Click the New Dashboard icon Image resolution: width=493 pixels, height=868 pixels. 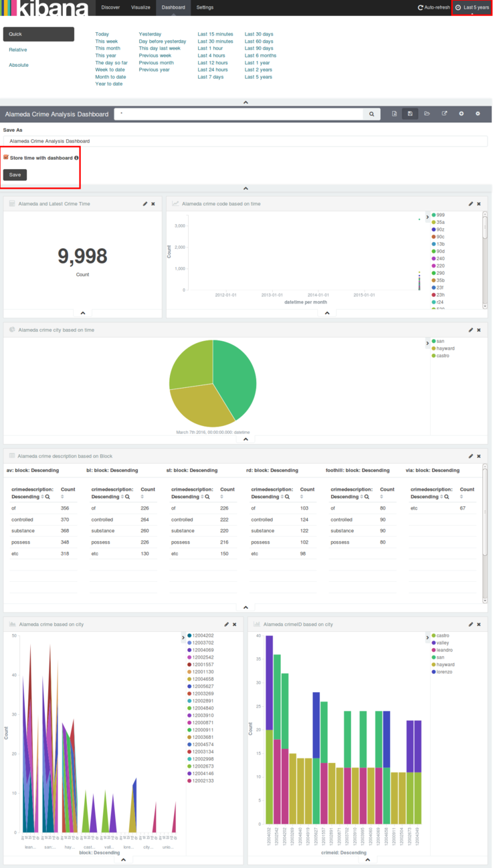tap(394, 114)
